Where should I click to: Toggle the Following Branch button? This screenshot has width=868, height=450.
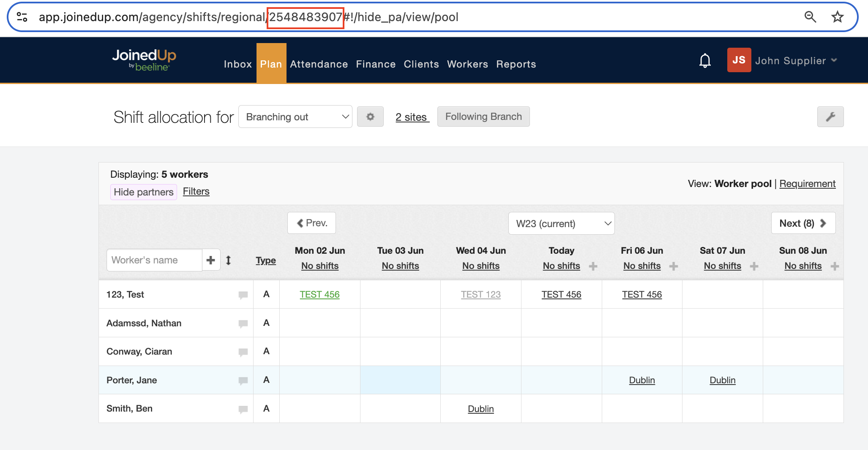pyautogui.click(x=483, y=117)
